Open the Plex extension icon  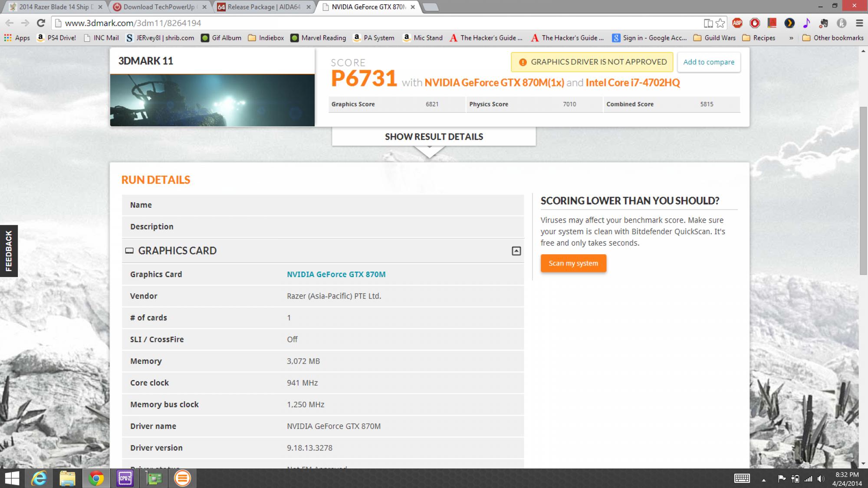[x=789, y=23]
